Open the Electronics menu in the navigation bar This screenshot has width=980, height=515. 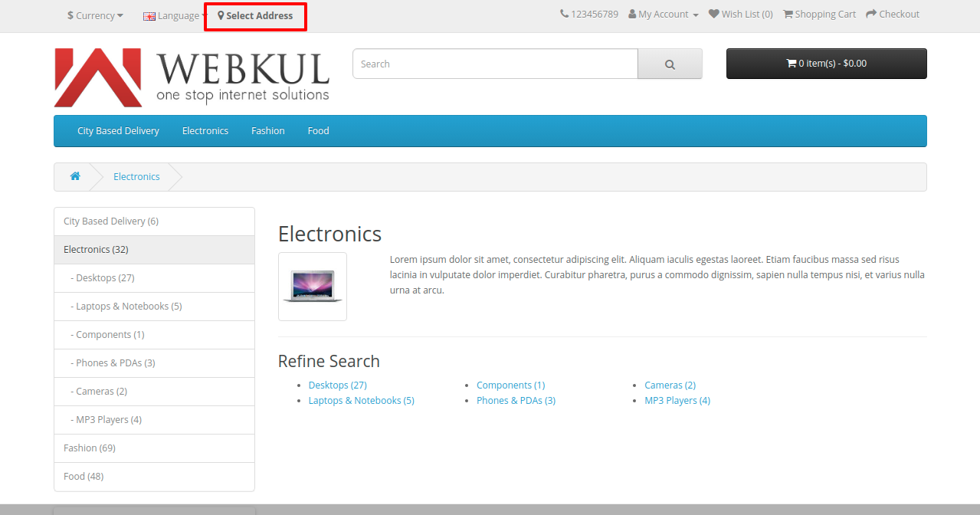[205, 131]
